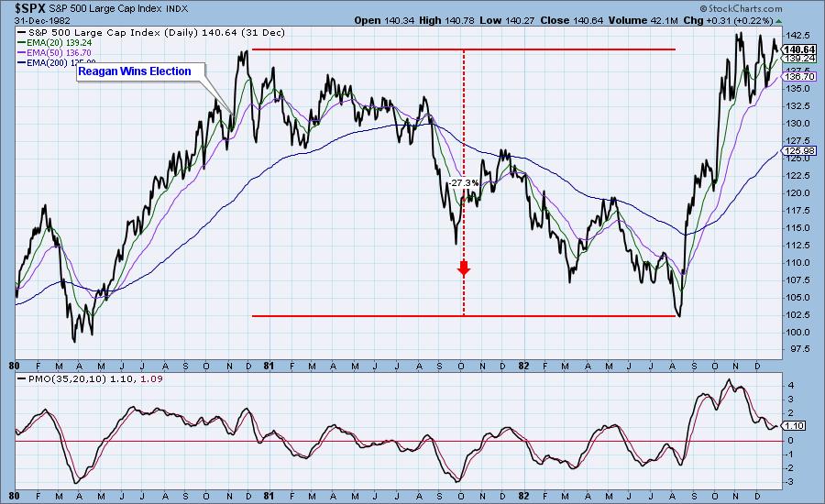Click the High 140.78 value
This screenshot has width=825, height=504.
pyautogui.click(x=446, y=20)
